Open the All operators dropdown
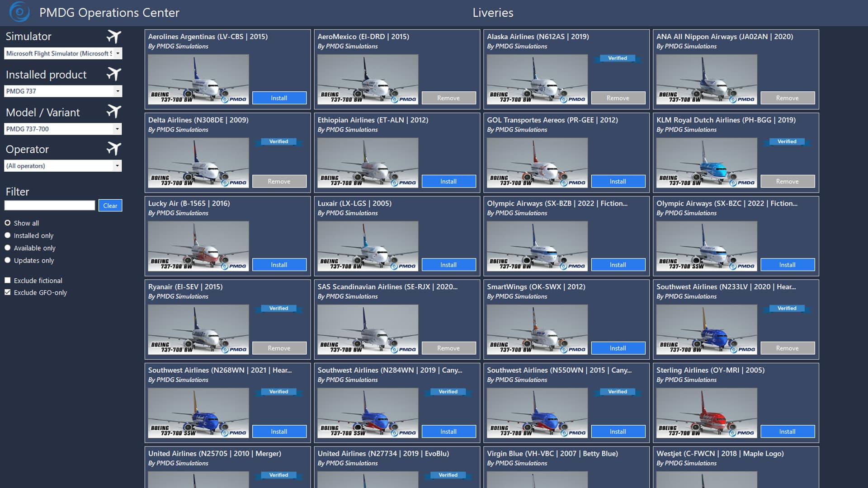Viewport: 868px width, 488px height. [118, 166]
